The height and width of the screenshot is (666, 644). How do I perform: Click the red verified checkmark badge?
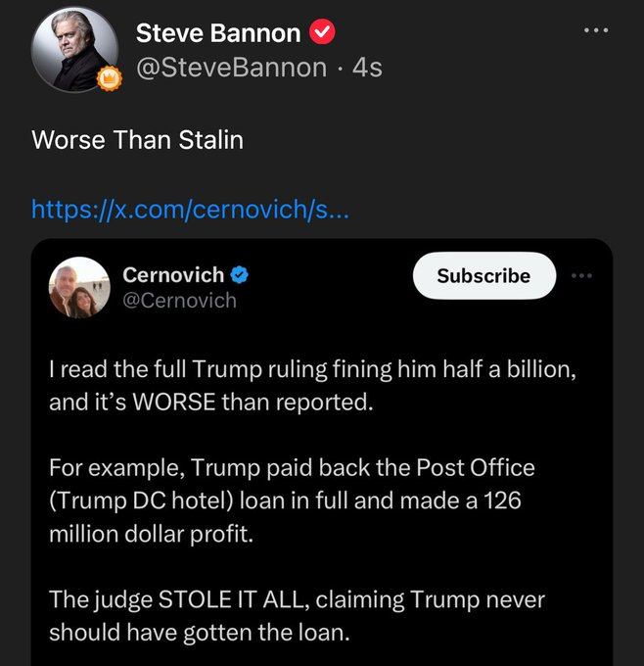(322, 33)
